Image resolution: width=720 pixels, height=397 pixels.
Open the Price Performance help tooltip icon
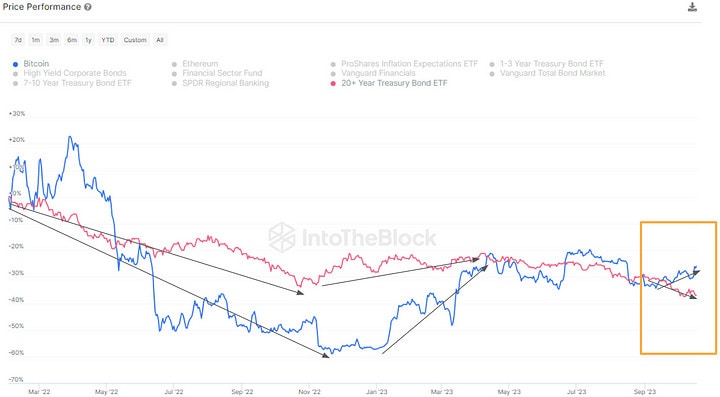click(88, 7)
